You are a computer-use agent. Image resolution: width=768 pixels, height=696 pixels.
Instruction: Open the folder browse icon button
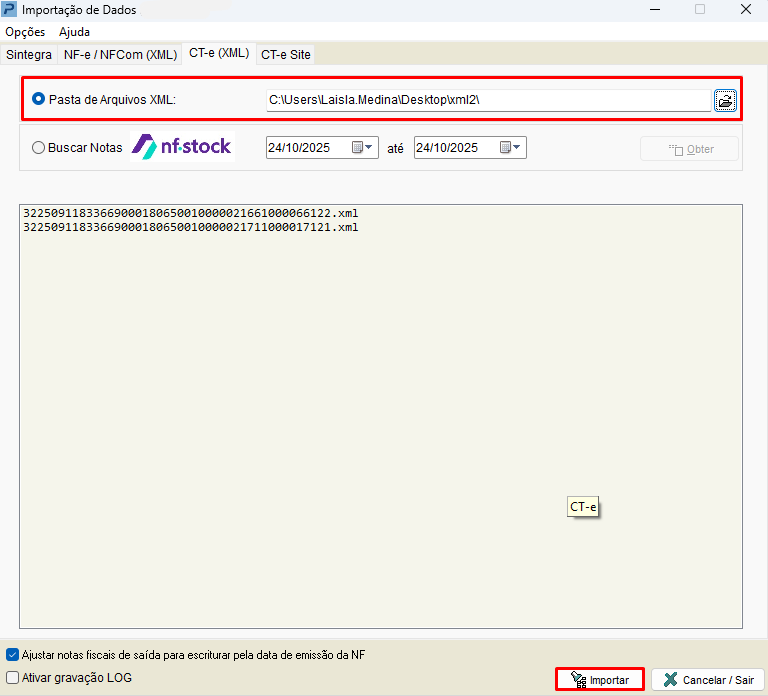[x=725, y=101]
